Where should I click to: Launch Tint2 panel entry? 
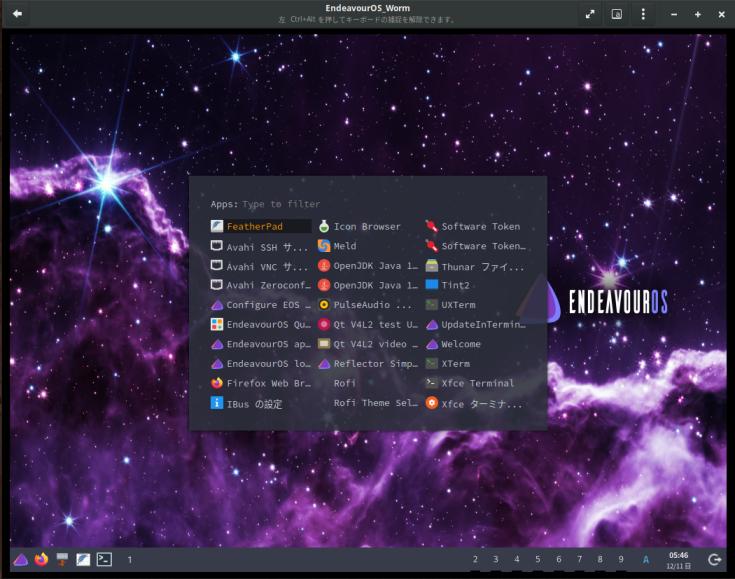(476, 285)
